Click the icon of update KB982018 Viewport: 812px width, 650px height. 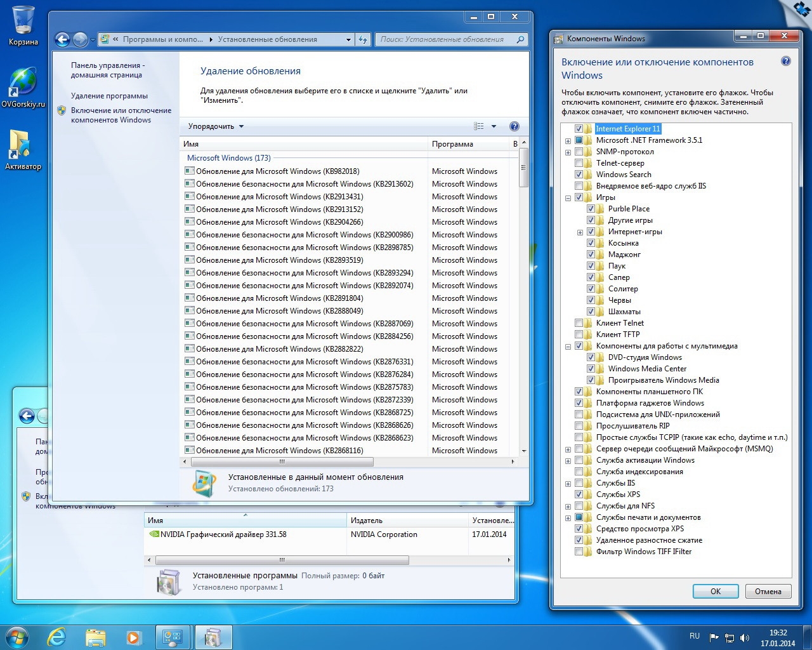[189, 171]
